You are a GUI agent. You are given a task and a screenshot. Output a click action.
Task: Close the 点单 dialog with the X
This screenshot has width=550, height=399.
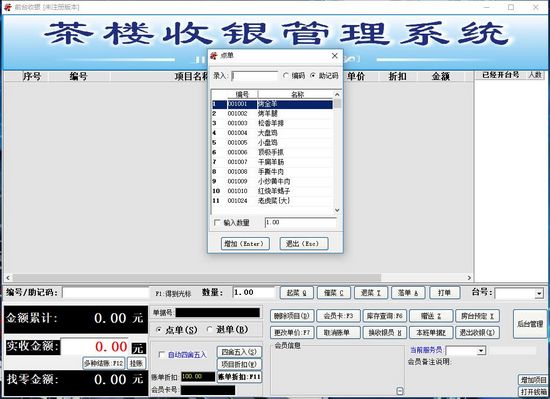[x=335, y=56]
